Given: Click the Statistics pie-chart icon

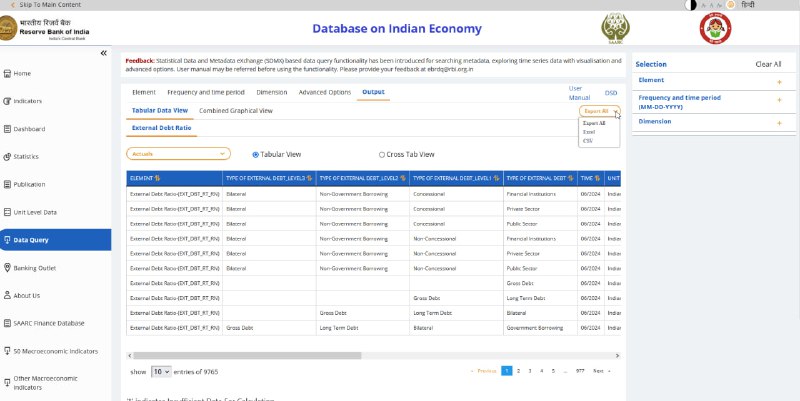Looking at the screenshot, I should 7,157.
